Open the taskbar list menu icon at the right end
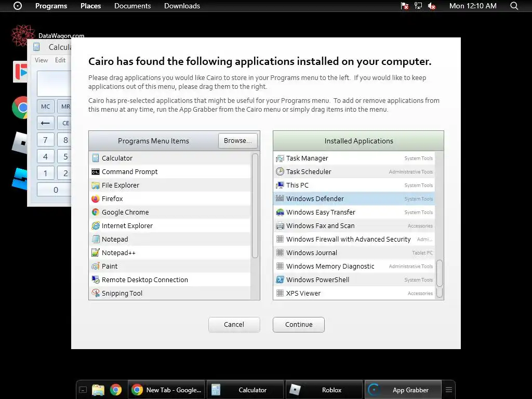This screenshot has width=532, height=399. point(448,390)
